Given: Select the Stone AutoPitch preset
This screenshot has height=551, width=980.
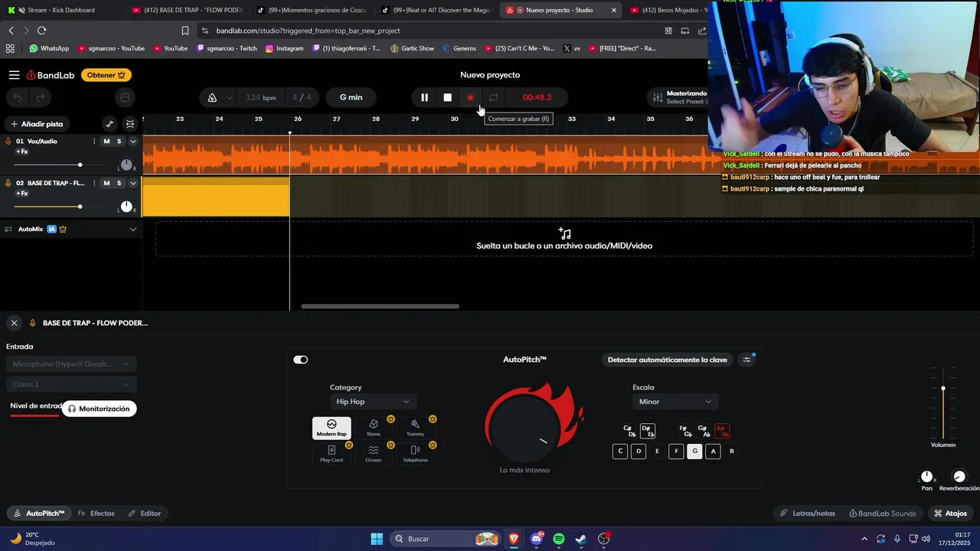Looking at the screenshot, I should point(374,428).
